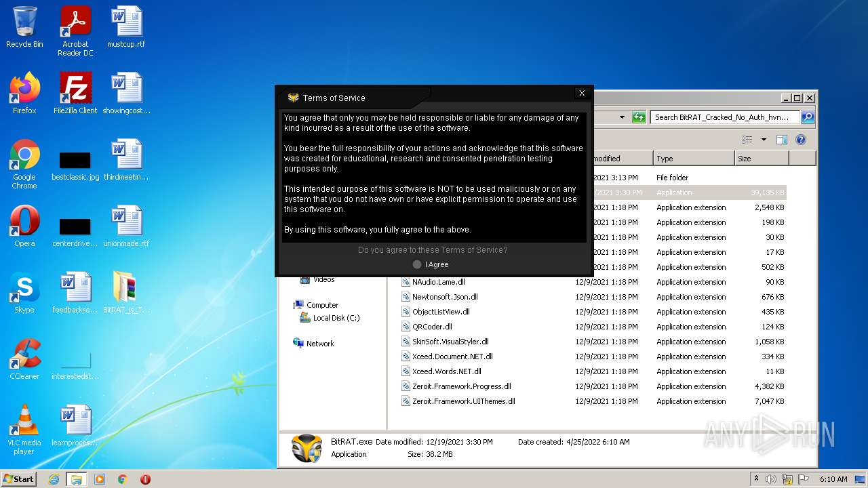Select the I Agree radio button
This screenshot has height=488, width=868.
pyautogui.click(x=417, y=264)
